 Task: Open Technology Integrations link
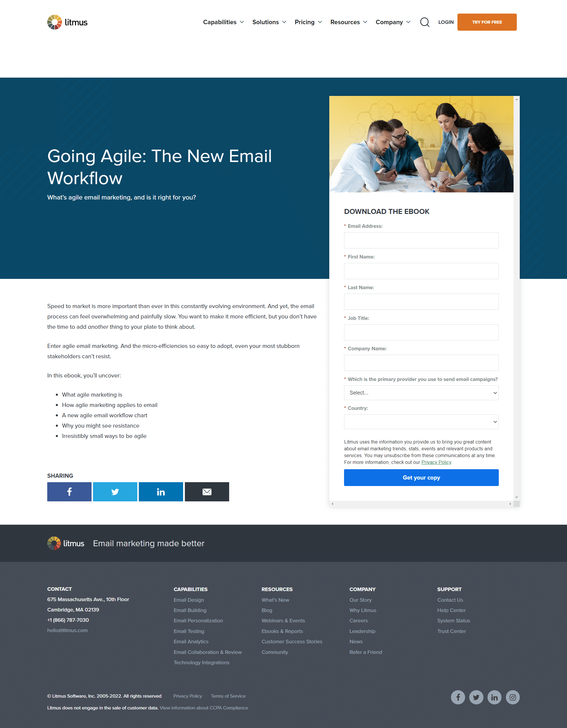201,663
